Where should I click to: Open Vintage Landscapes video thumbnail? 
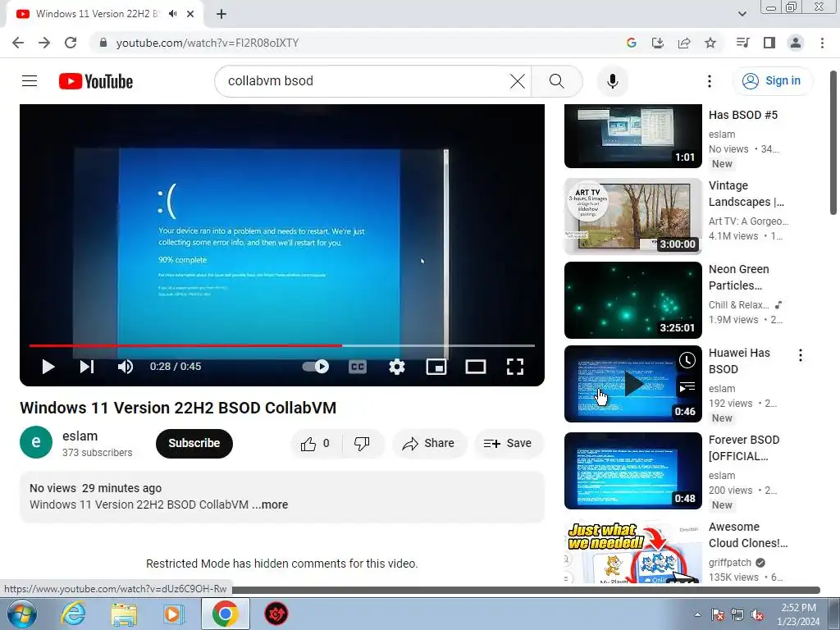pyautogui.click(x=632, y=217)
